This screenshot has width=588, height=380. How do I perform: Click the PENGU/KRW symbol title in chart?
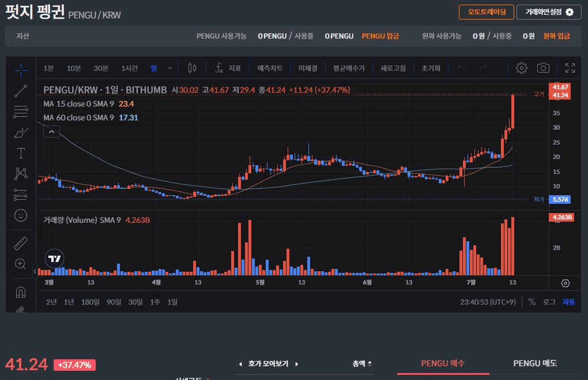coord(105,90)
